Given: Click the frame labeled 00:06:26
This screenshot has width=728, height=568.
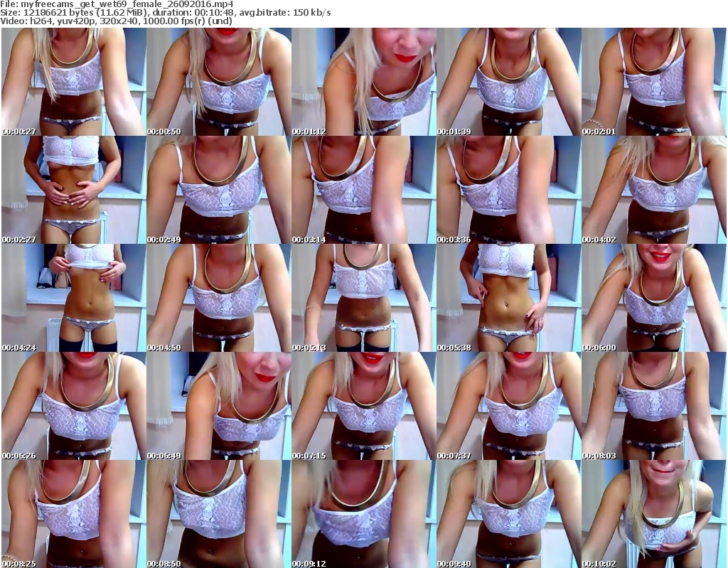Looking at the screenshot, I should pos(74,406).
